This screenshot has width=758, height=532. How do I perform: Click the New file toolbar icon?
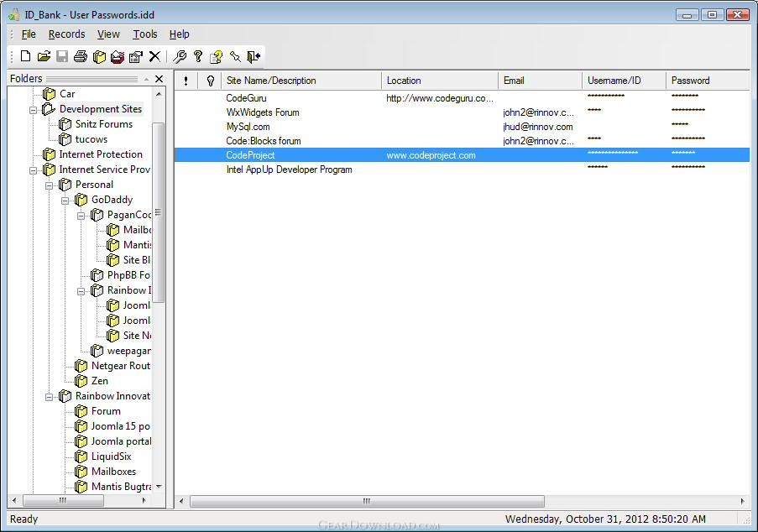pyautogui.click(x=26, y=56)
